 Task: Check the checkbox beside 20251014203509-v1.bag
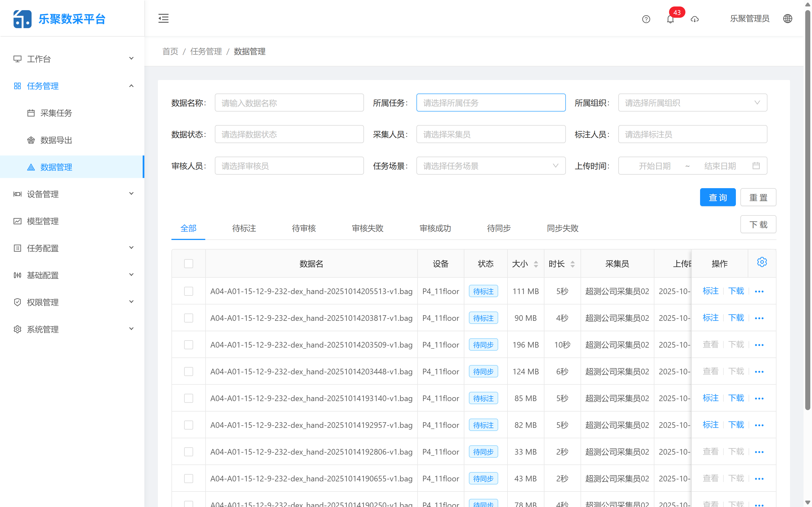[x=189, y=345]
